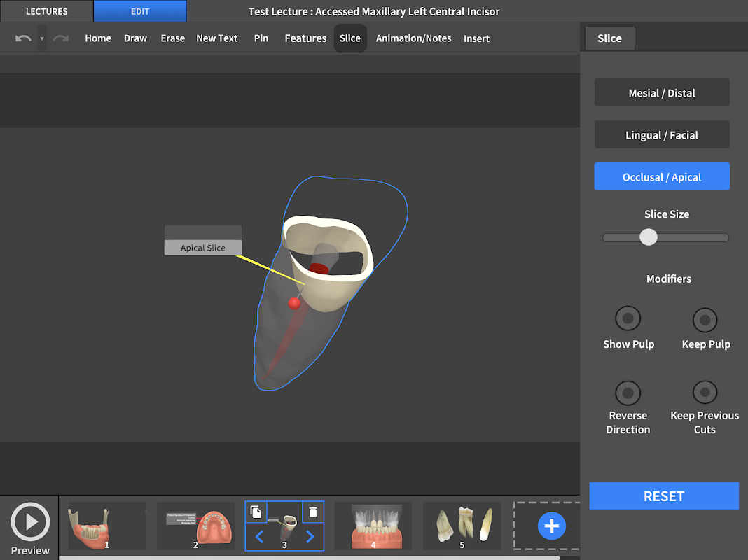748x560 pixels.
Task: Open slide 4 thumbnail with the teeth x-ray
Action: click(373, 526)
